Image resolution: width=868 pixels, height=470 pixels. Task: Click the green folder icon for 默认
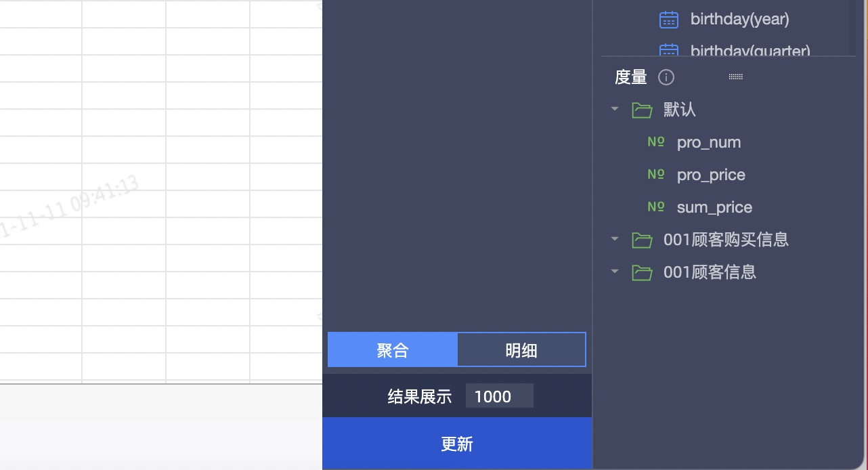click(641, 110)
